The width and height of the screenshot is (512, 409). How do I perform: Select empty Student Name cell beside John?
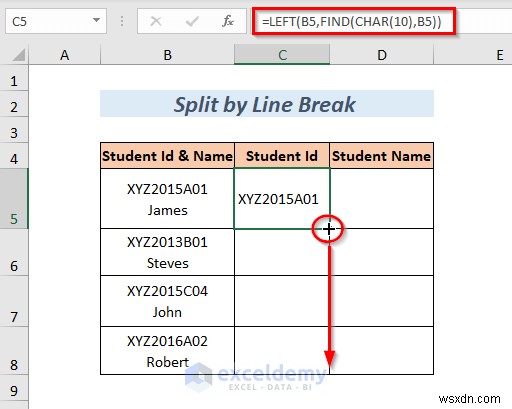click(382, 301)
